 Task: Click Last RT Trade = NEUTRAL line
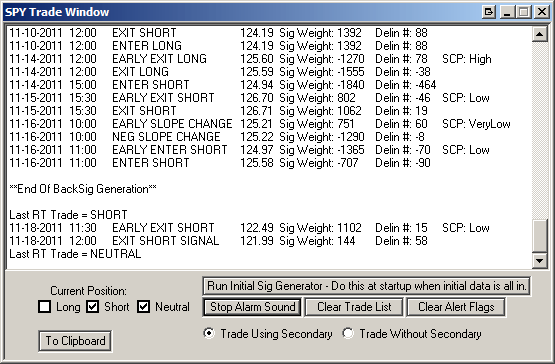75,254
